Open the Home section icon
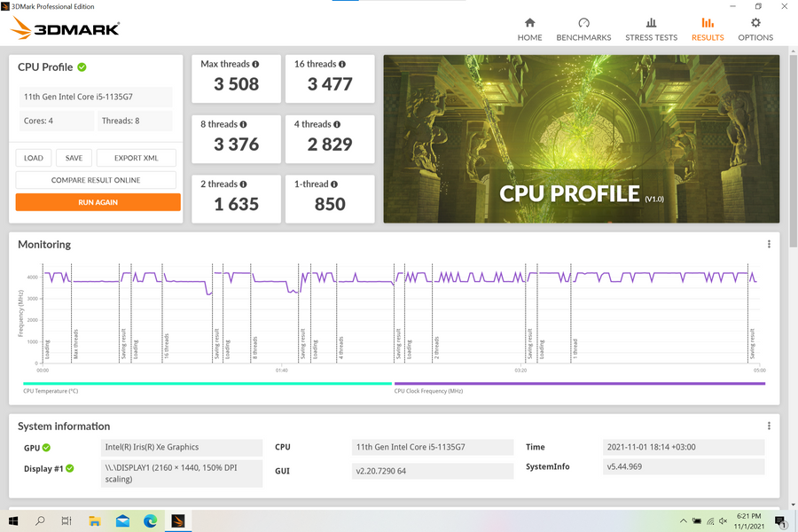This screenshot has height=532, width=798. 529,24
